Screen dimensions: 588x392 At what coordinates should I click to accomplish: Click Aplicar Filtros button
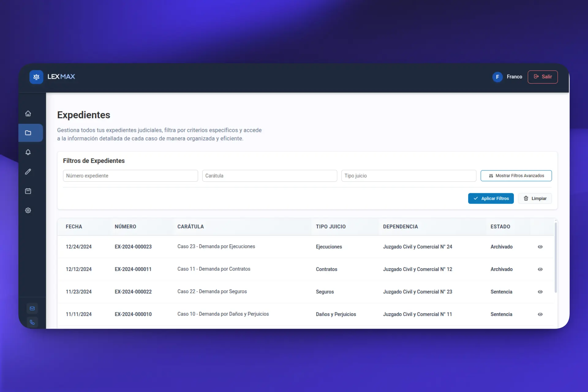click(491, 198)
